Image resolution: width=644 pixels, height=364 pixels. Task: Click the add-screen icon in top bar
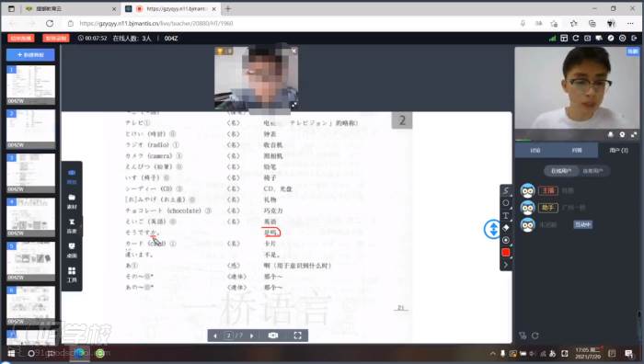587,39
